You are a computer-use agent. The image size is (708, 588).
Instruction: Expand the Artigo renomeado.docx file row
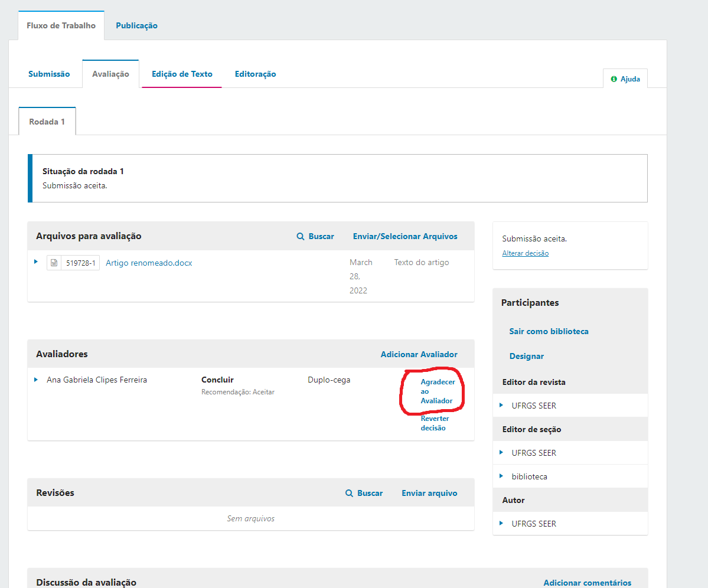(x=36, y=262)
